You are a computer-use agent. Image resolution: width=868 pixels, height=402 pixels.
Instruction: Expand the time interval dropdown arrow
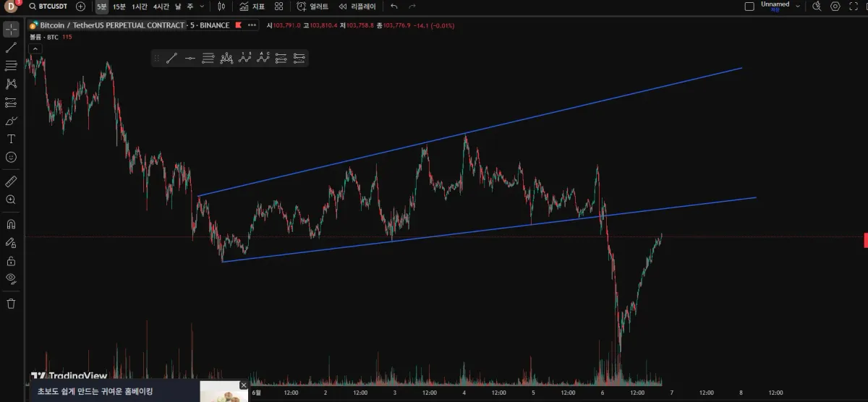pos(202,7)
